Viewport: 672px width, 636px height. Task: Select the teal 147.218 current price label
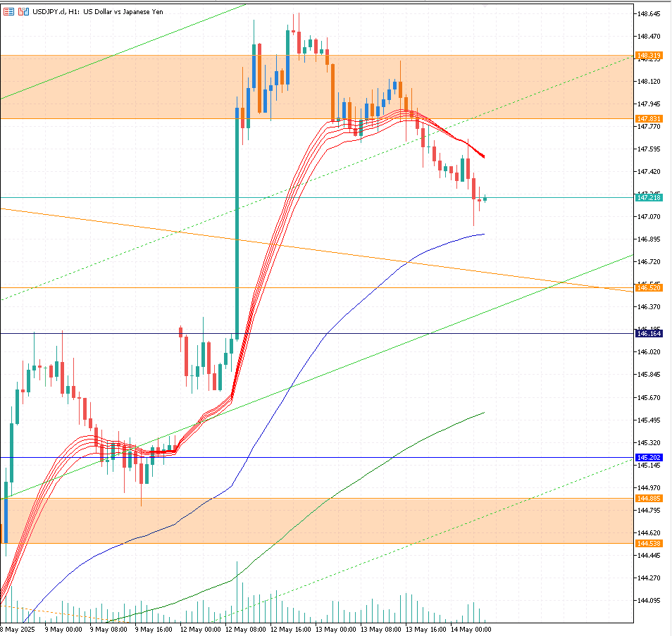point(649,198)
